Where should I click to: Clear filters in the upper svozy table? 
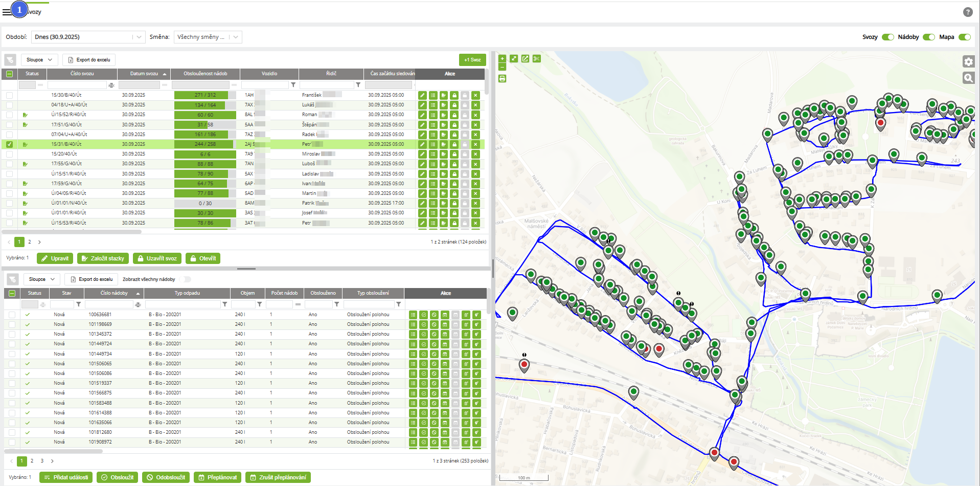click(10, 60)
